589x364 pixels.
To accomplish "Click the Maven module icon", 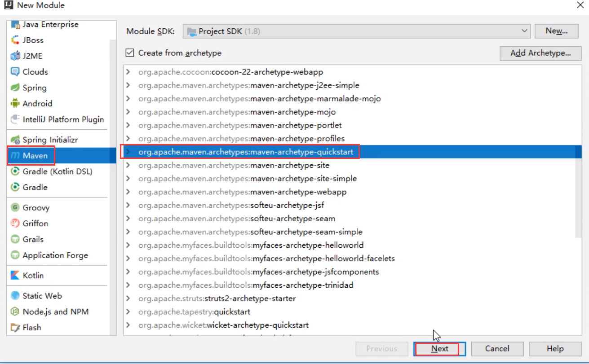I will click(x=15, y=156).
